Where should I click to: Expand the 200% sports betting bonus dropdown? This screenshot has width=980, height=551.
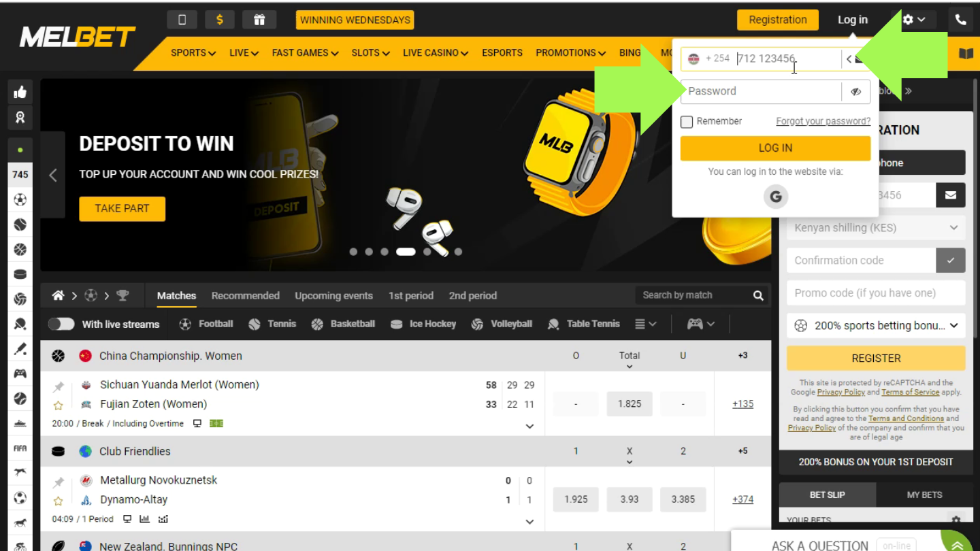(x=875, y=326)
